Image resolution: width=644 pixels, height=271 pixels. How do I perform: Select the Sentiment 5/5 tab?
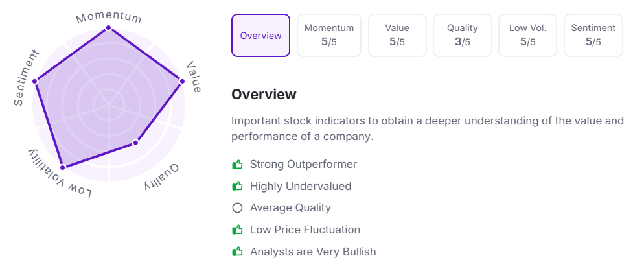[593, 36]
